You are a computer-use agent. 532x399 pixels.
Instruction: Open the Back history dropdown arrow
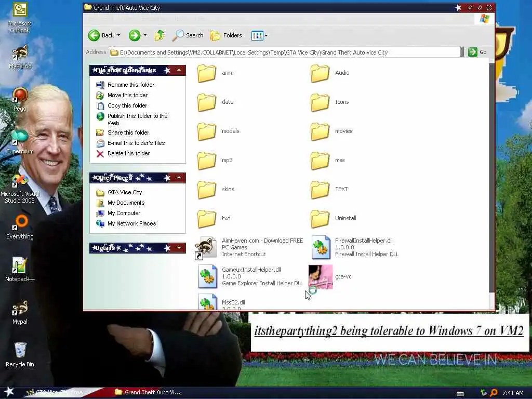click(119, 35)
